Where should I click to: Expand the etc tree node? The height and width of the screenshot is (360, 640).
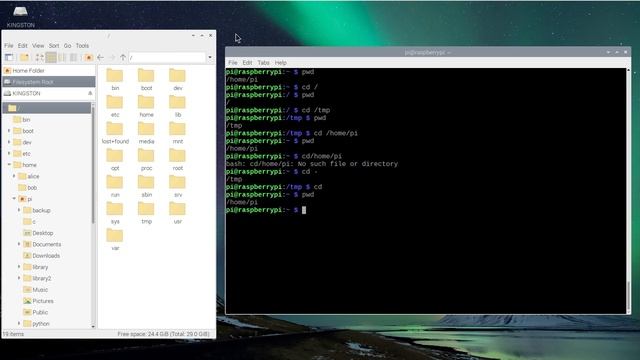9,153
